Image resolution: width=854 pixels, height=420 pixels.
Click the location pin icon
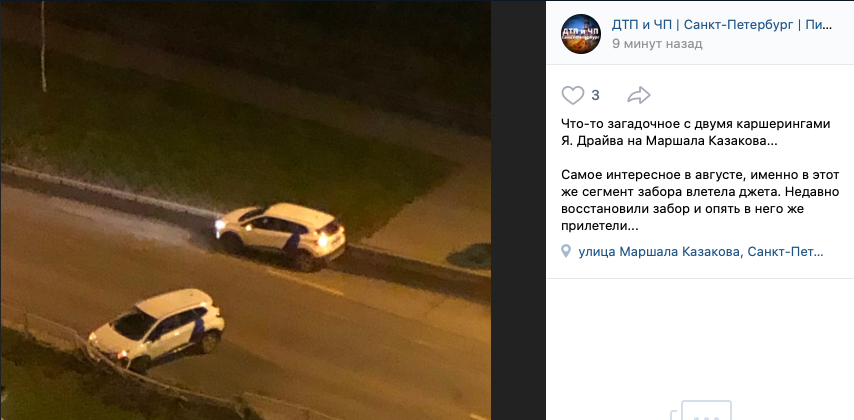(566, 251)
